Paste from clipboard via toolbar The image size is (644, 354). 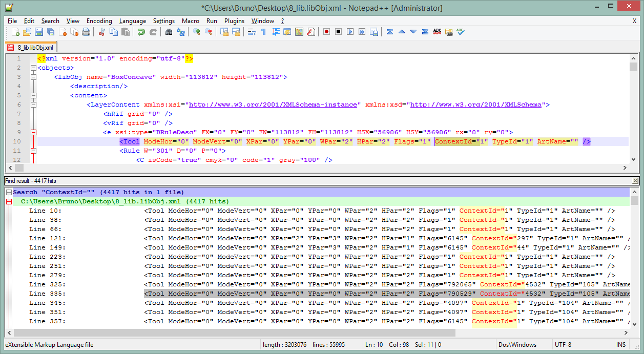point(125,32)
